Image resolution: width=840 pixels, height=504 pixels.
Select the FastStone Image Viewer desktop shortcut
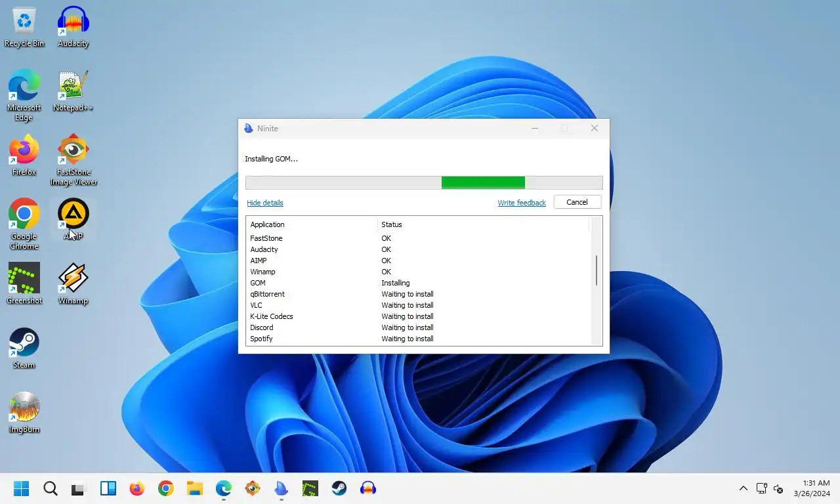pyautogui.click(x=73, y=160)
